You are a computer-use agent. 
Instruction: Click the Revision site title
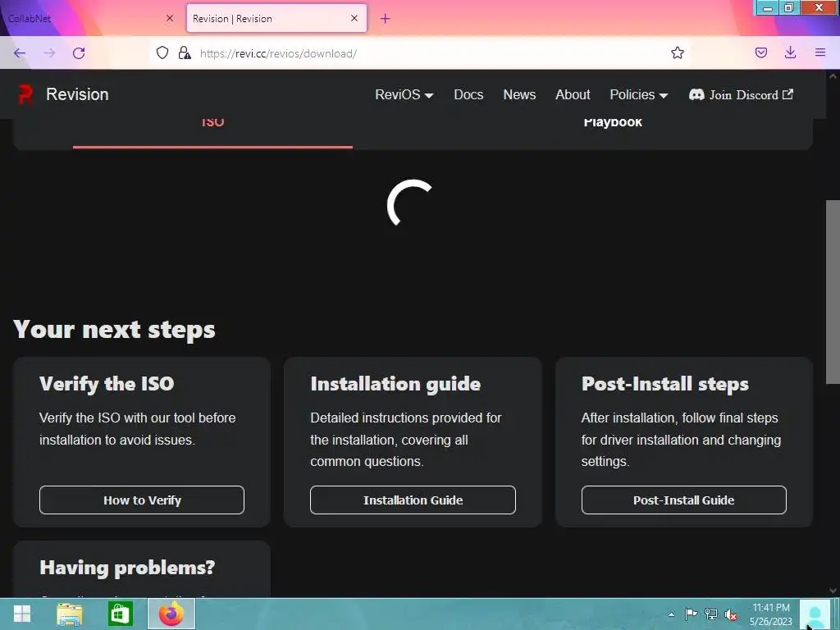click(77, 94)
